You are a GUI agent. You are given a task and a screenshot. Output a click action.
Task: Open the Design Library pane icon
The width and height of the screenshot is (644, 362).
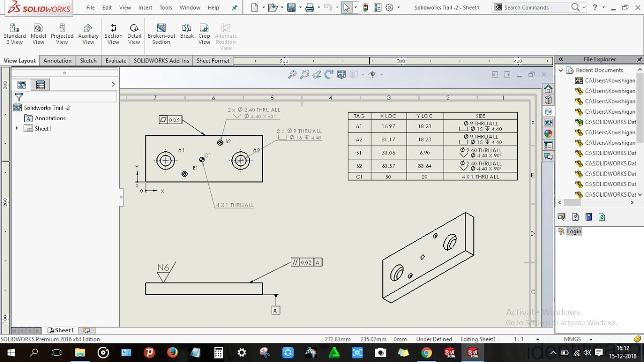[x=548, y=100]
